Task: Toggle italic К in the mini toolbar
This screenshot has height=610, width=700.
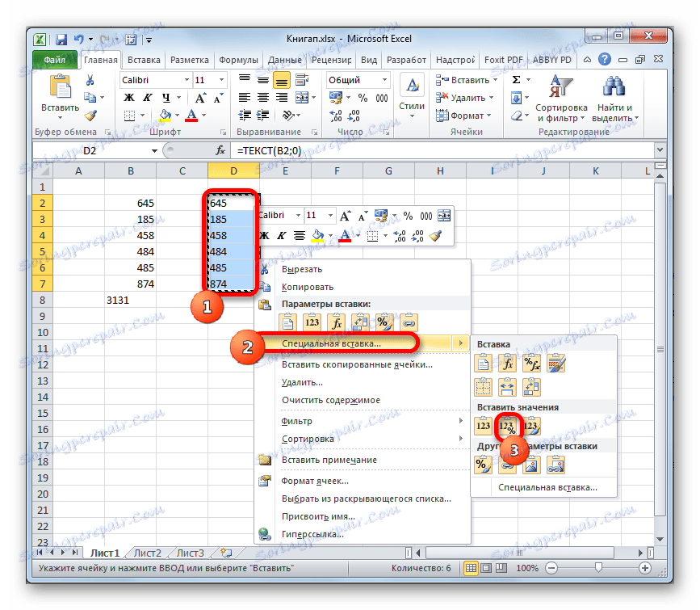Action: [282, 235]
